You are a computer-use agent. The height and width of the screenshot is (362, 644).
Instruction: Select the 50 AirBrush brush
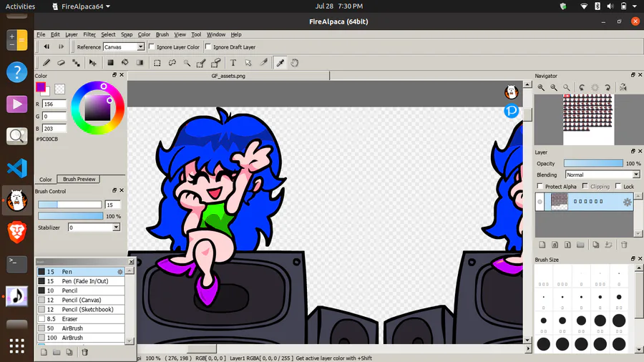coord(80,328)
